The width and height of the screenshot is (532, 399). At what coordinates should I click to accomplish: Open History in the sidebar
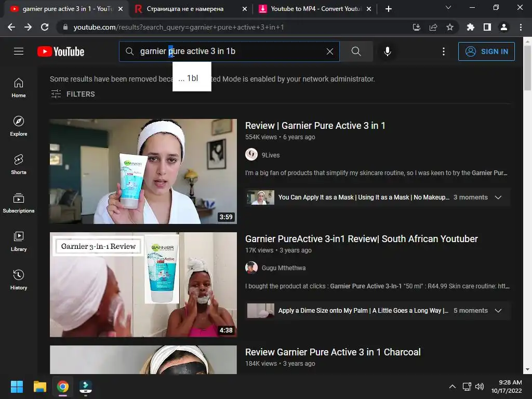pos(19,280)
